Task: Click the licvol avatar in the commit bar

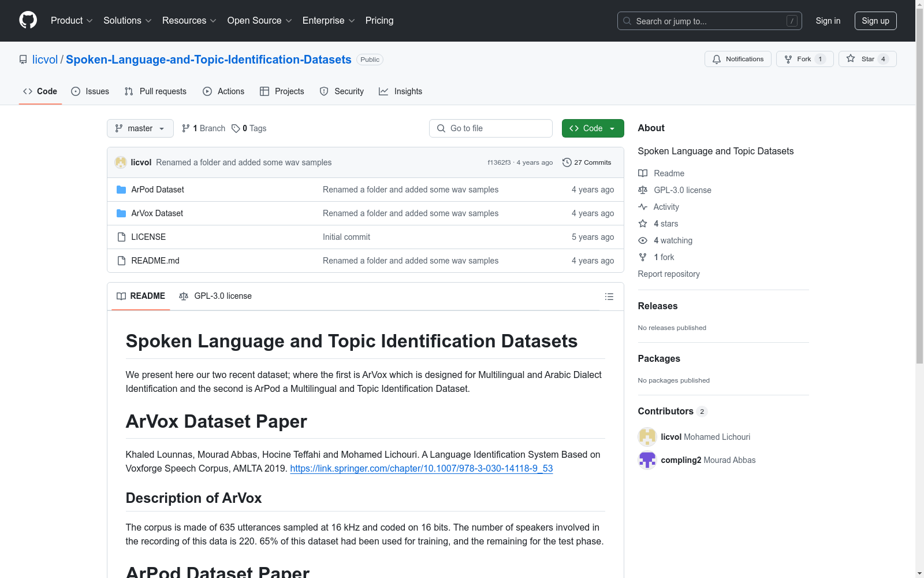Action: [121, 162]
